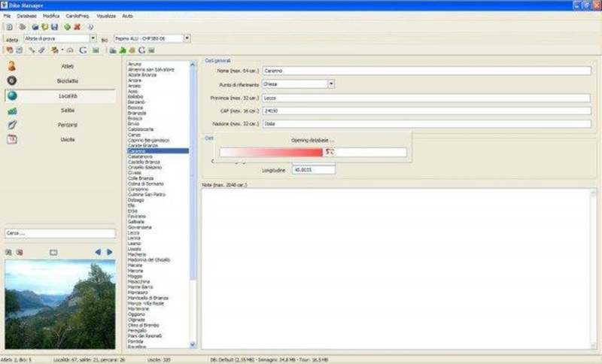Open the small arrow beside the orange figure icon

[x=62, y=50]
